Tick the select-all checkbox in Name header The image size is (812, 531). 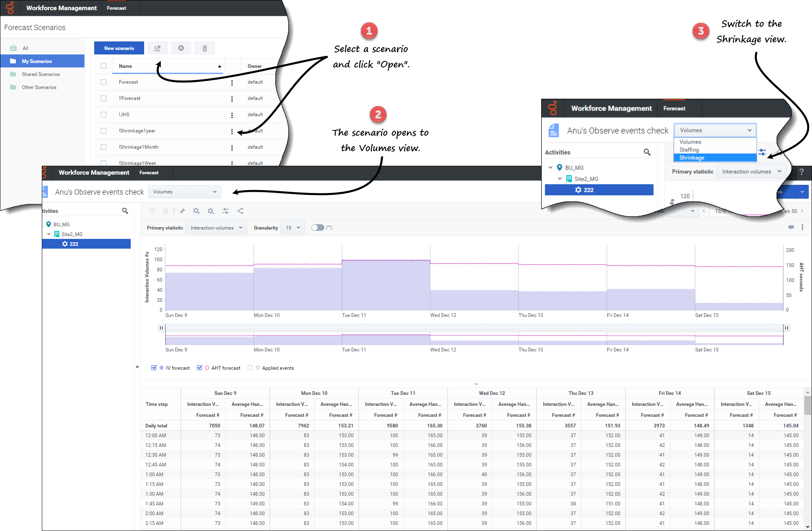[104, 66]
